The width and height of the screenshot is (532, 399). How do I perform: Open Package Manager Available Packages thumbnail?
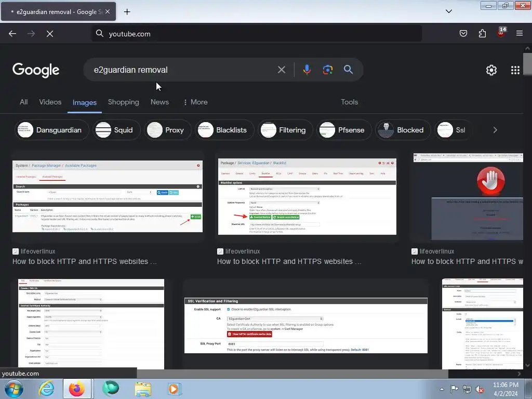point(108,196)
